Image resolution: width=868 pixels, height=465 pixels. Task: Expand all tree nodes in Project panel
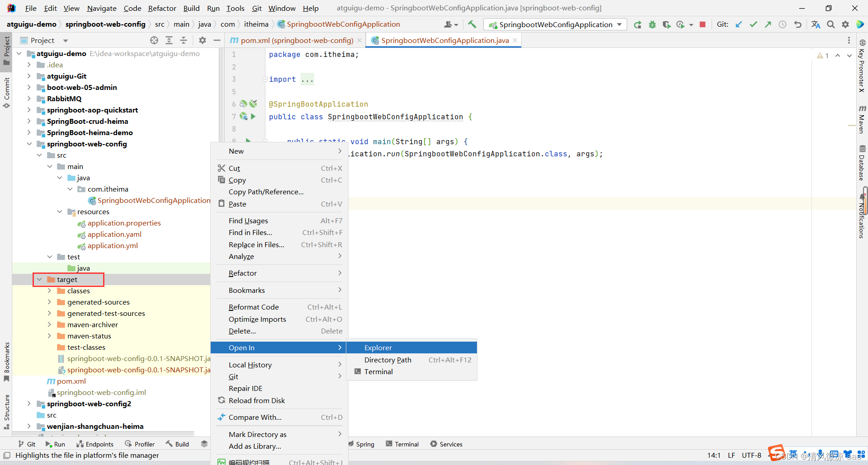click(169, 40)
